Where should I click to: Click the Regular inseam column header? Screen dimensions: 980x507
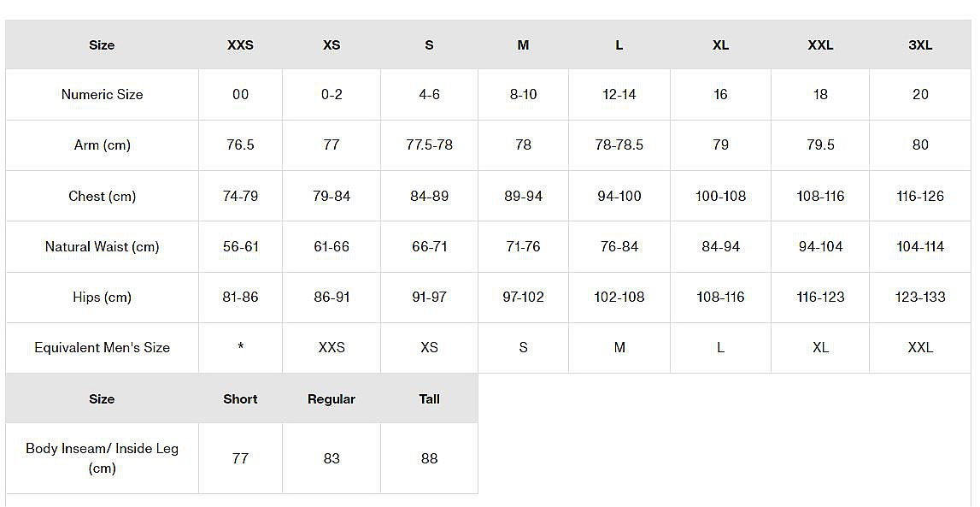tap(332, 399)
